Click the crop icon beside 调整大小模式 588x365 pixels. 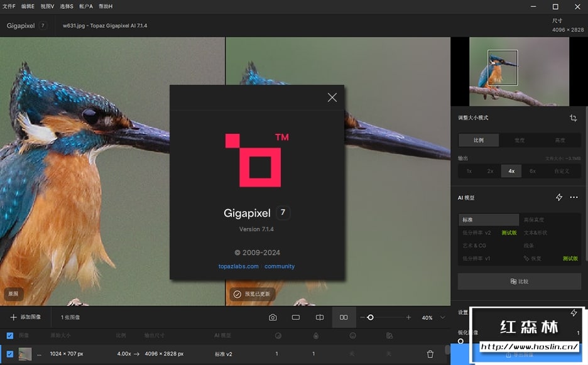click(x=573, y=117)
